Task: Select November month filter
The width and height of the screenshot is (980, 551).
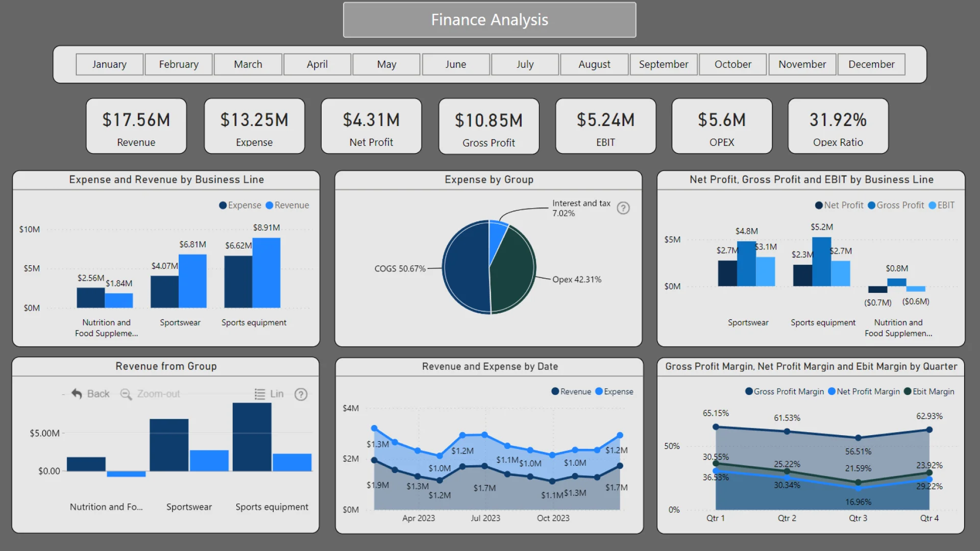Action: click(x=802, y=64)
